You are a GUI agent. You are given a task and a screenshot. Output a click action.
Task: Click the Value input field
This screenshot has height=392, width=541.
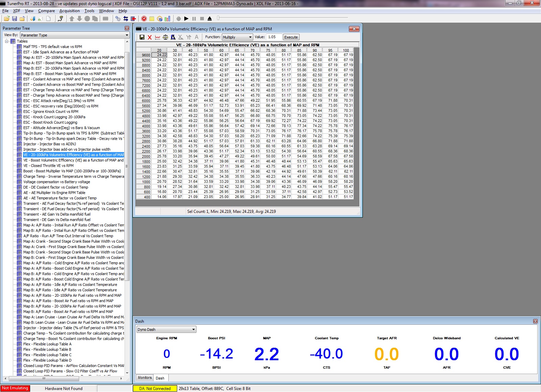coord(274,37)
